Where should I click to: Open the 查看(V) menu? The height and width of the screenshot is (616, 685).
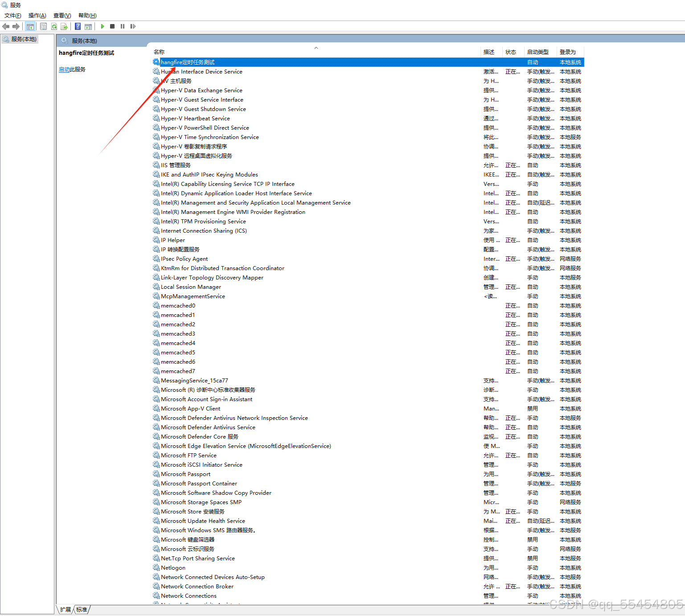62,15
